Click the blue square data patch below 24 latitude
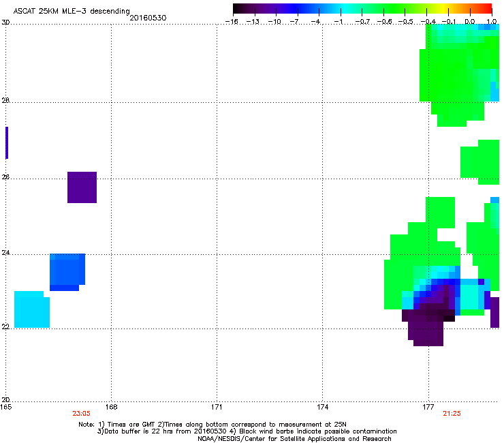Image resolution: width=504 pixels, height=443 pixels. point(67,272)
